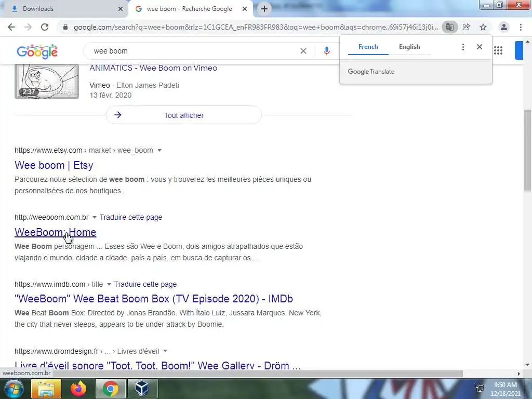Image resolution: width=532 pixels, height=399 pixels.
Task: Open the Chrome three-dot menu
Action: click(x=521, y=27)
